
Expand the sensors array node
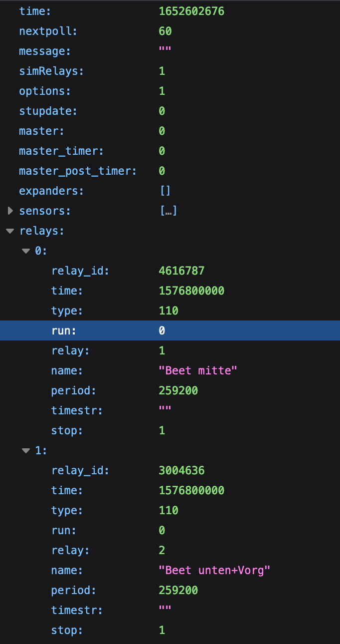coord(10,211)
